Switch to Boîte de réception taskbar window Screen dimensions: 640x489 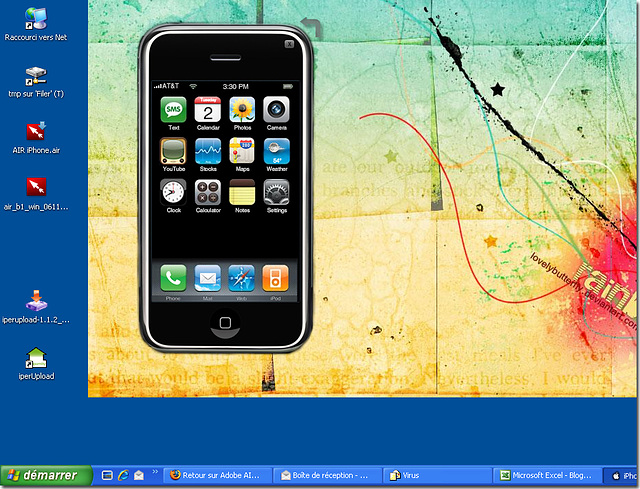pyautogui.click(x=328, y=476)
